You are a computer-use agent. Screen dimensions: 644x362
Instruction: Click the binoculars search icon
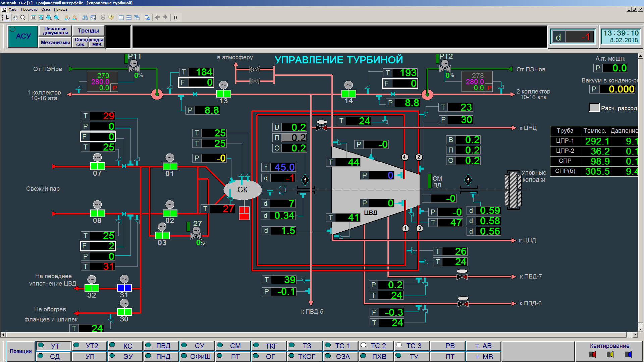pyautogui.click(x=85, y=18)
